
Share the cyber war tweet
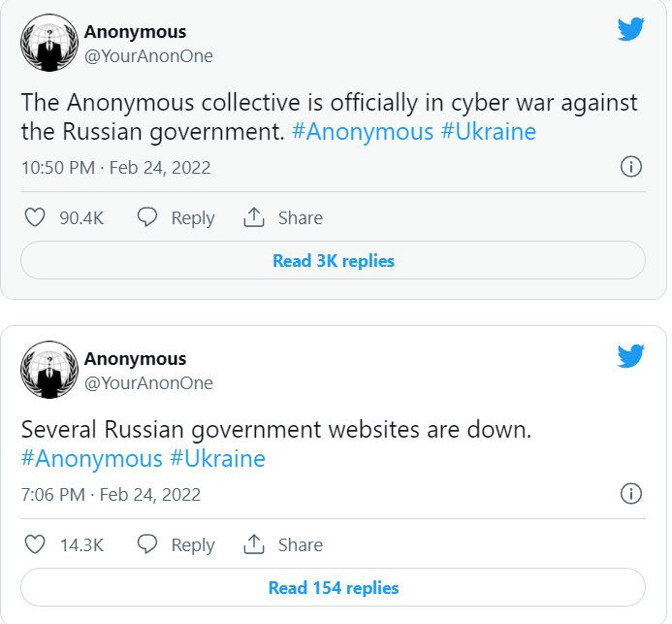point(254,217)
